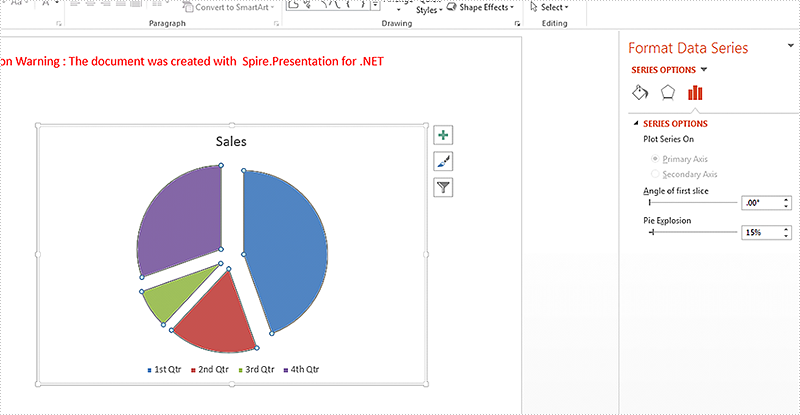This screenshot has height=415, width=800.
Task: Click the Pie Explosion slider
Action: pyautogui.click(x=693, y=232)
